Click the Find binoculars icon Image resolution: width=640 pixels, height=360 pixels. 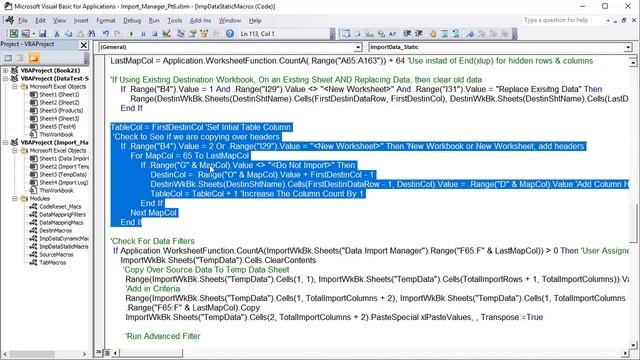92,34
